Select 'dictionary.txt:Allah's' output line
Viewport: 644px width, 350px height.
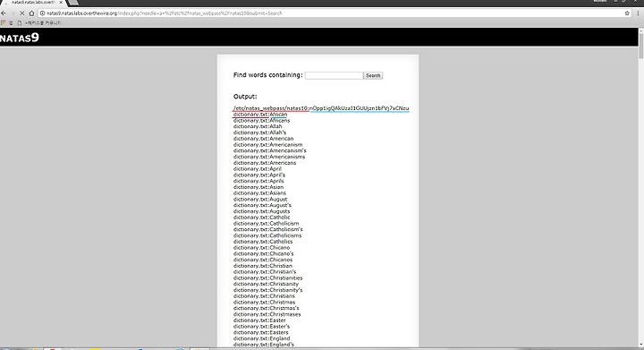pyautogui.click(x=259, y=132)
